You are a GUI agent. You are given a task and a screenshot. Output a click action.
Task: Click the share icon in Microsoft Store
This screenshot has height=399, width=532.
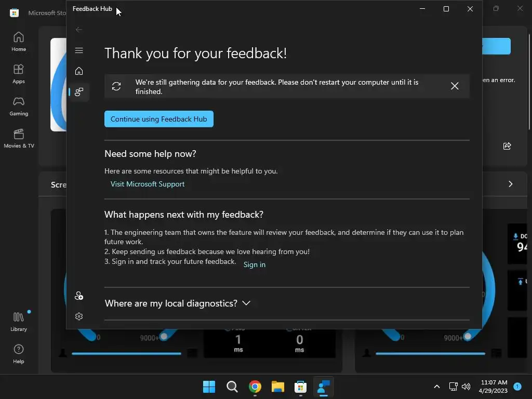[507, 146]
